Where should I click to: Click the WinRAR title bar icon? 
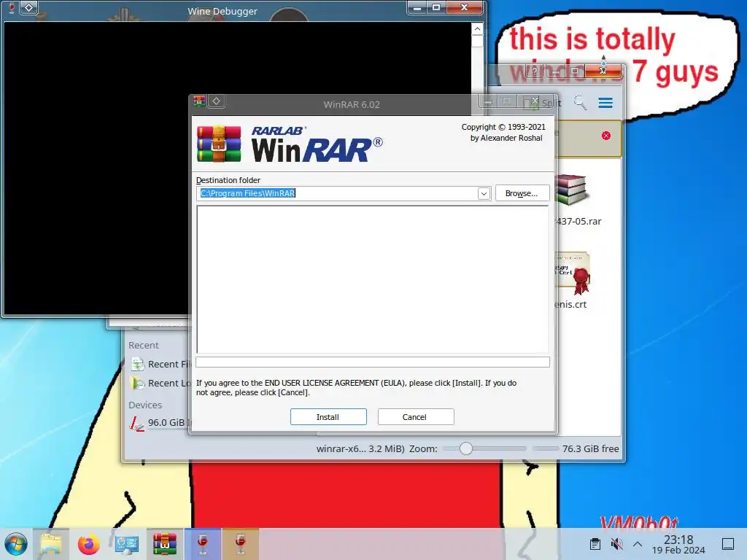(x=199, y=101)
